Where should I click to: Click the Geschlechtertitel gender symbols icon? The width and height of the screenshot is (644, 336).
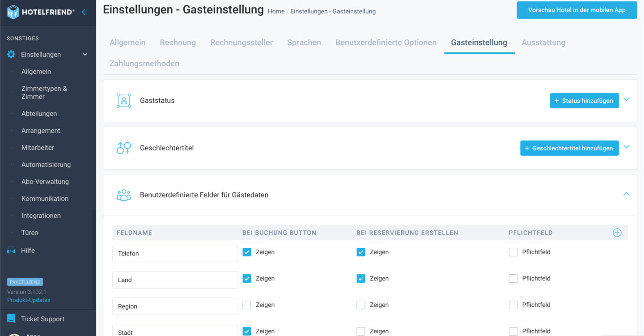coord(124,148)
